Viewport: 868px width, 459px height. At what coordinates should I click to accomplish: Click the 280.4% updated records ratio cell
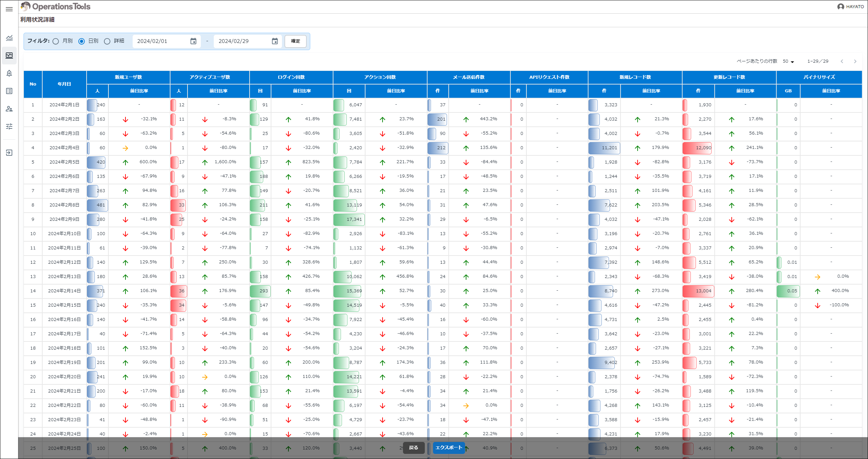coord(745,291)
